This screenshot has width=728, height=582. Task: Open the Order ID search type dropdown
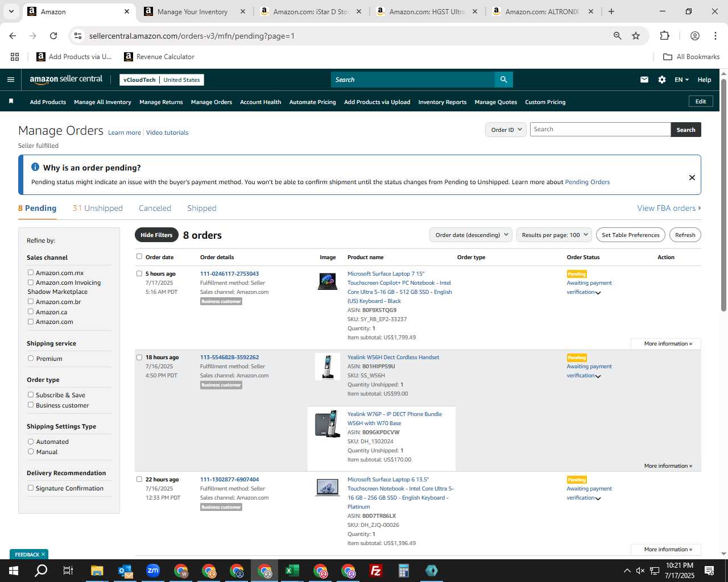tap(506, 130)
